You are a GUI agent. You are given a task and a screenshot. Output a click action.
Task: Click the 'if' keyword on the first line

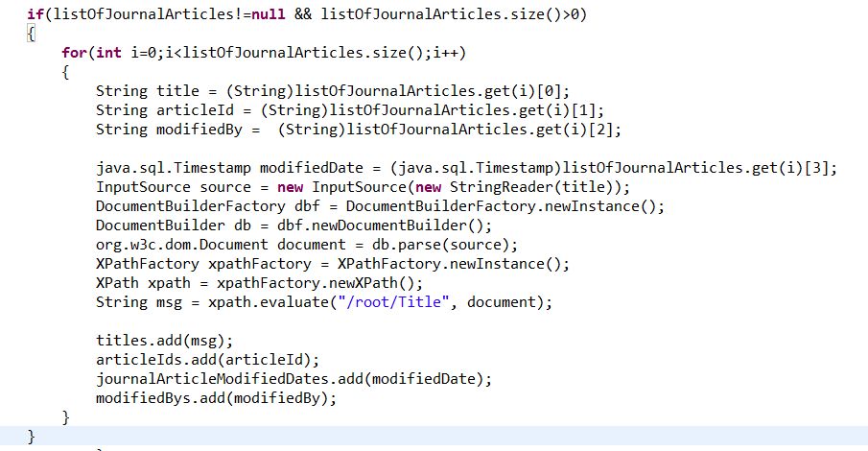pyautogui.click(x=35, y=14)
